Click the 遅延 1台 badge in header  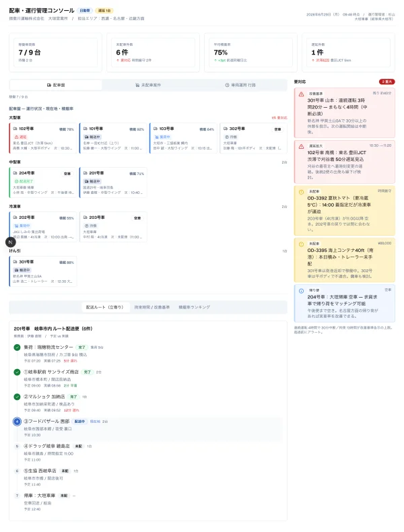point(104,11)
